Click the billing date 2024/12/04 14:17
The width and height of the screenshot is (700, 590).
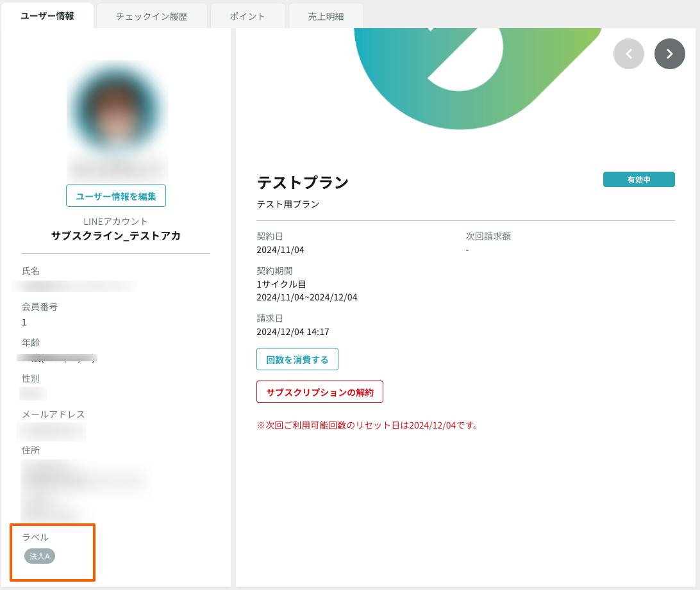pos(293,332)
